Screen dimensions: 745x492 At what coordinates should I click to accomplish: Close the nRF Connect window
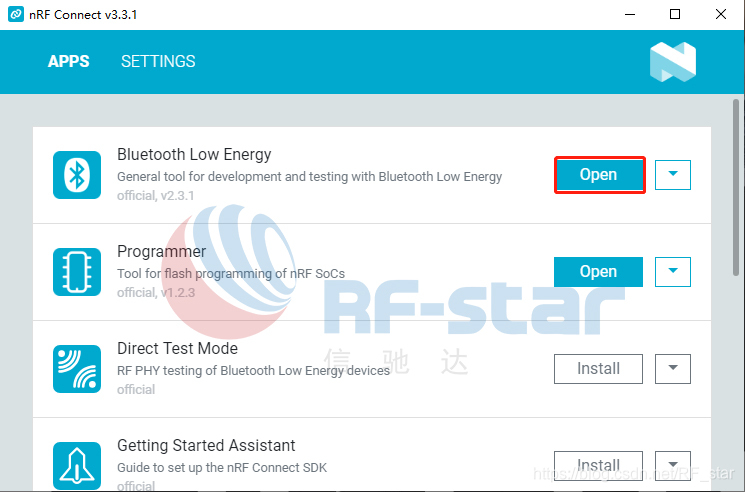point(721,14)
